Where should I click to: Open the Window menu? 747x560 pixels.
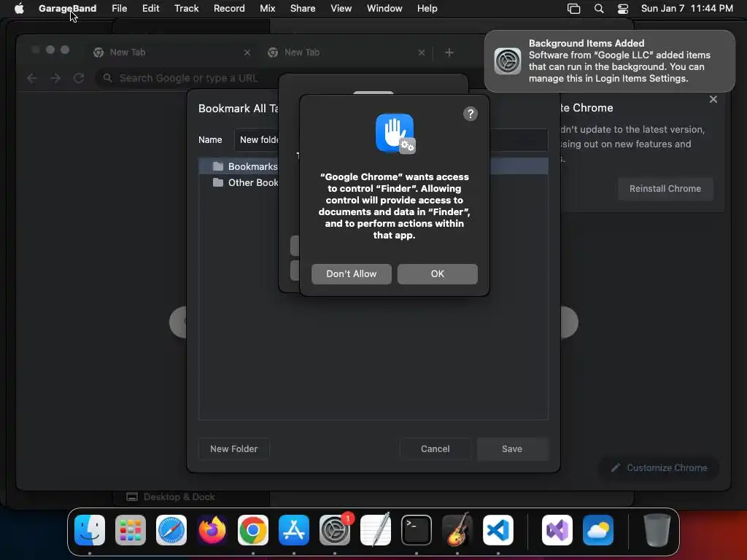pyautogui.click(x=384, y=8)
